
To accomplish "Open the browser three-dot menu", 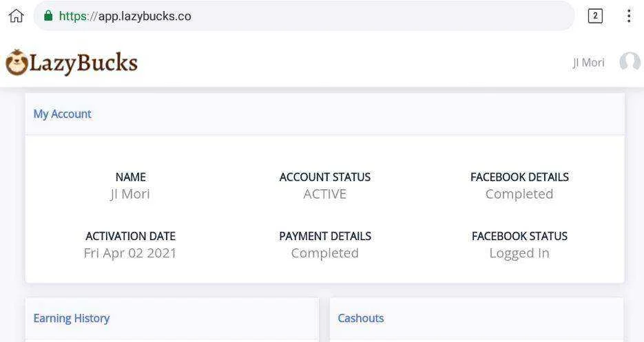I will point(629,16).
